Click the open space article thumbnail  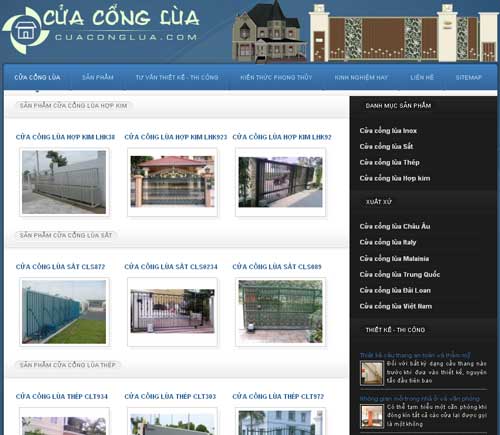(372, 416)
